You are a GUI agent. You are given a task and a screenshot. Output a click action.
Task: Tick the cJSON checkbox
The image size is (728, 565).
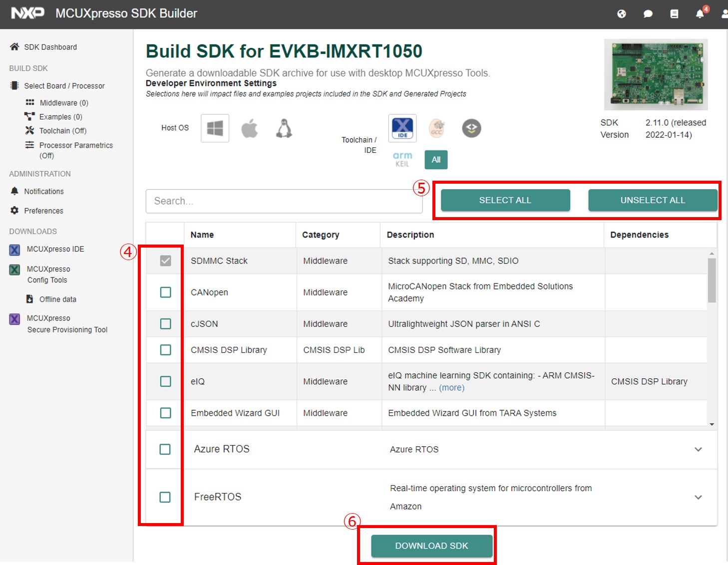tap(165, 324)
